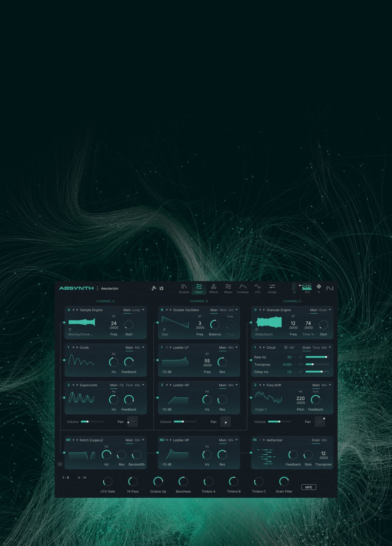
Task: Toggle HD mode in Cloud module
Action: point(286,348)
